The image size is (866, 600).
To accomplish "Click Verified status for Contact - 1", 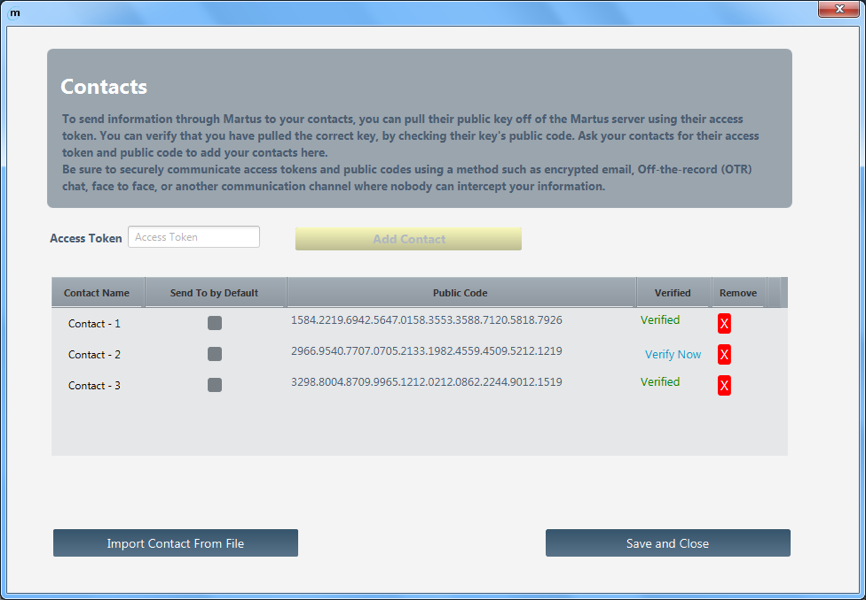I will [660, 320].
